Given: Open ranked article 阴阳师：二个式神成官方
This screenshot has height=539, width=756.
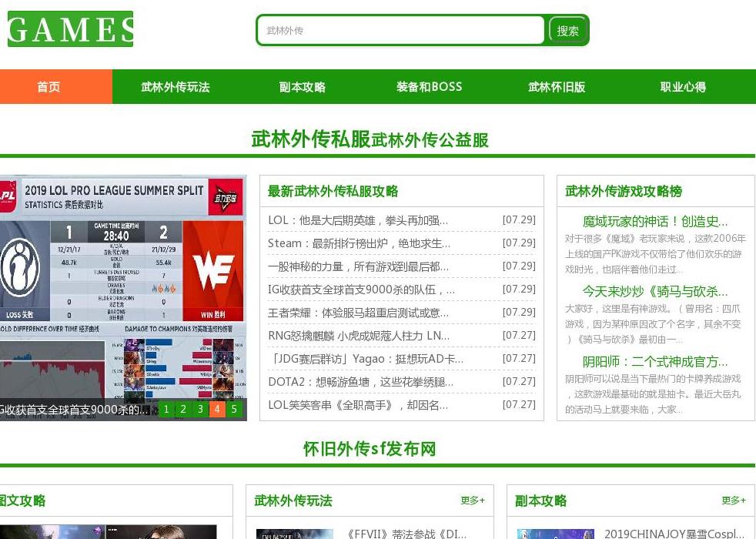Looking at the screenshot, I should [655, 362].
